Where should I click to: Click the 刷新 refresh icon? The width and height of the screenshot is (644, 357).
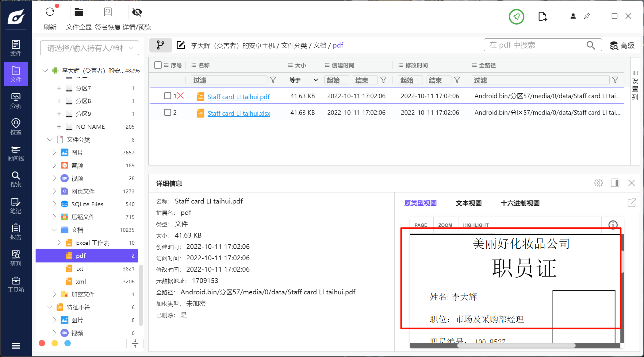(50, 12)
